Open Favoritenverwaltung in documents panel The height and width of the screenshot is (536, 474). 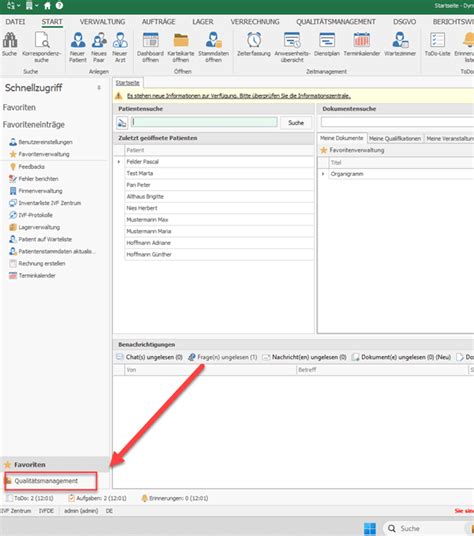click(352, 150)
